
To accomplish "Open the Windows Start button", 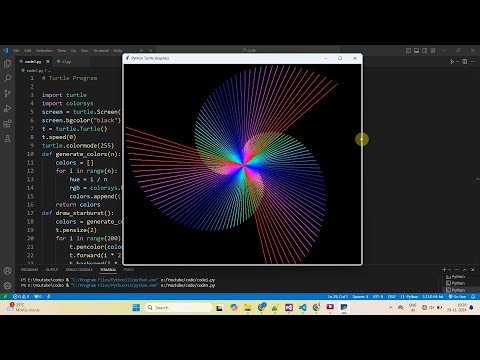I will point(136,307).
